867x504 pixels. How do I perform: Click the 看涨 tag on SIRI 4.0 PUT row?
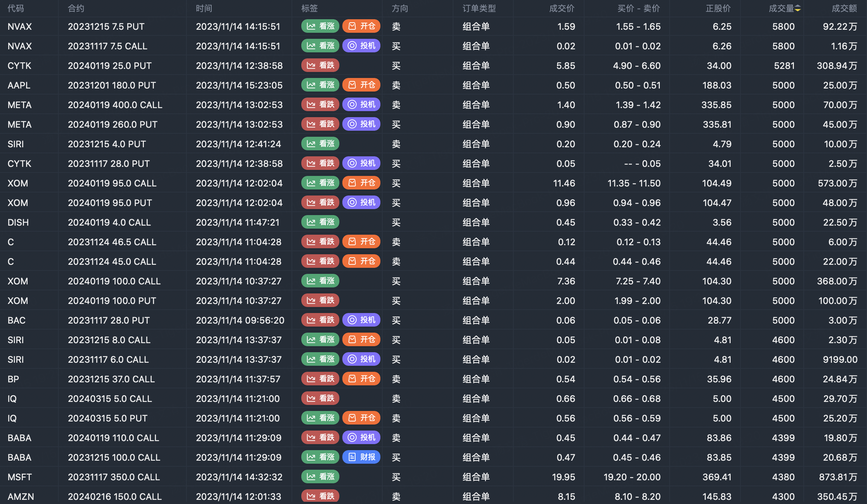[321, 144]
